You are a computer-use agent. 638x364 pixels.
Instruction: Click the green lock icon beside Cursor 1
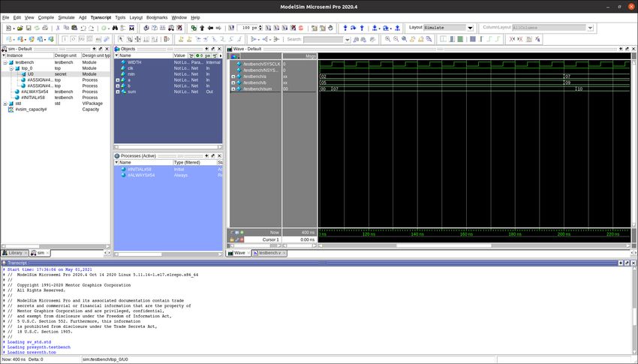click(232, 240)
